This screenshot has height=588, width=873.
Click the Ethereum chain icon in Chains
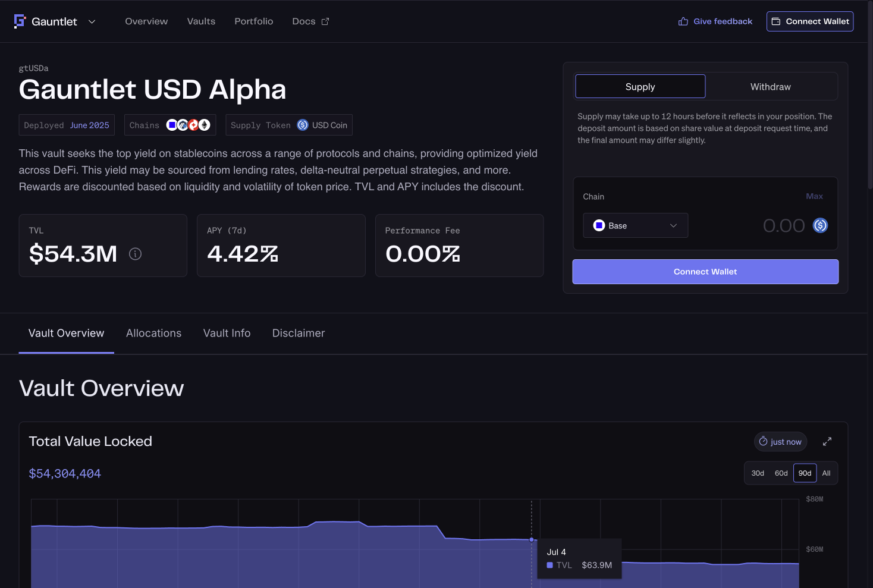205,125
